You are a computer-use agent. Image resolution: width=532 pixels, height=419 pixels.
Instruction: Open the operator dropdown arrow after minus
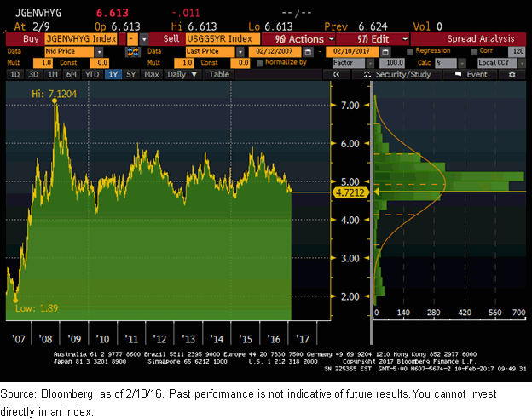pos(144,39)
